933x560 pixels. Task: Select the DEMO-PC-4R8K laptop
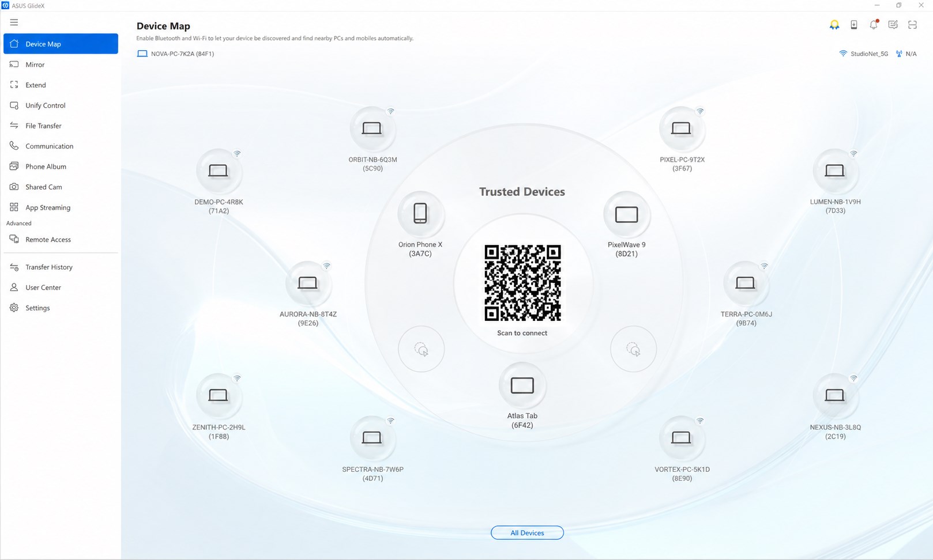click(218, 171)
